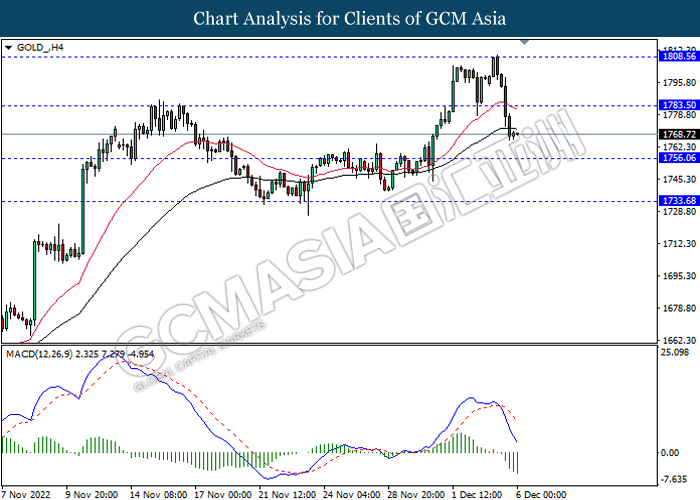This screenshot has height=500, width=700.
Task: Click the 1662.30 price axis value
Action: point(680,340)
